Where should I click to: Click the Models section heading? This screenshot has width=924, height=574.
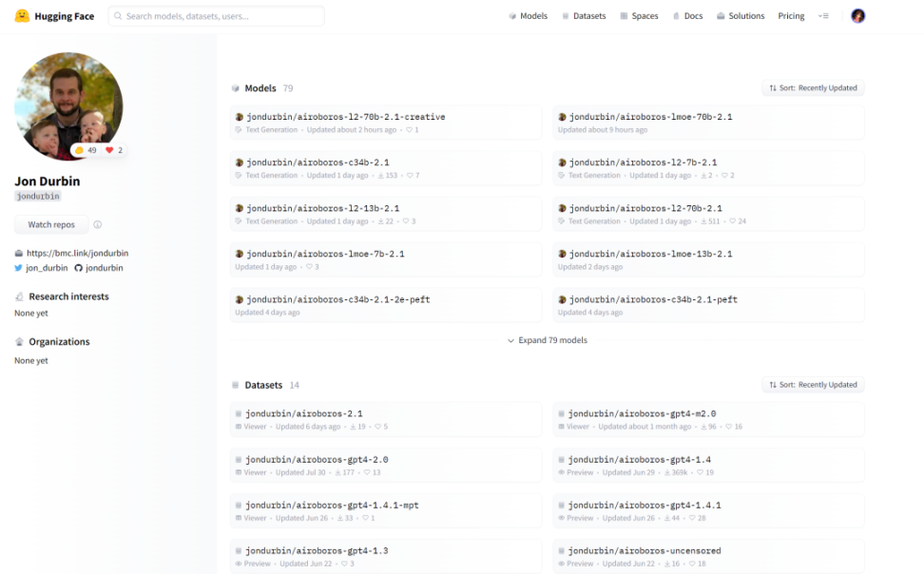260,87
